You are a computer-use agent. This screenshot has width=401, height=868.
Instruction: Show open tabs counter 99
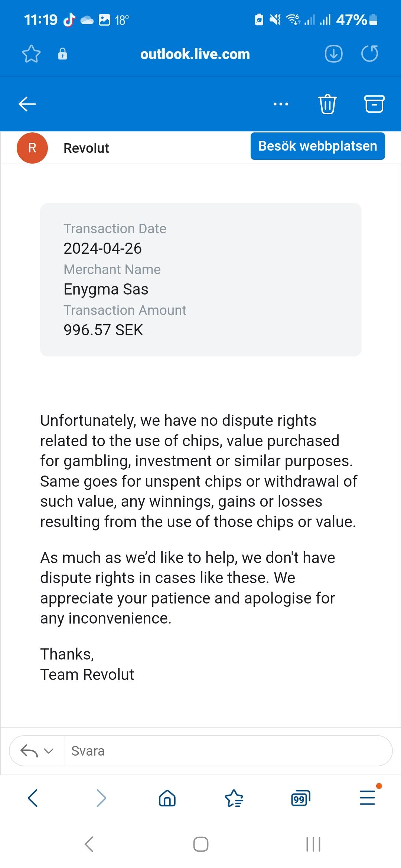click(x=300, y=798)
